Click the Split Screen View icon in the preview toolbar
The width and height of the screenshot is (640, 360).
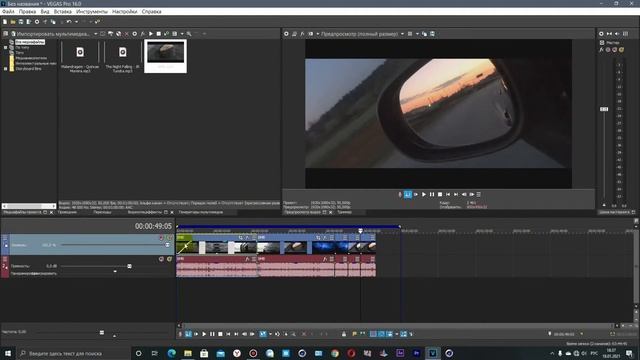coord(311,34)
